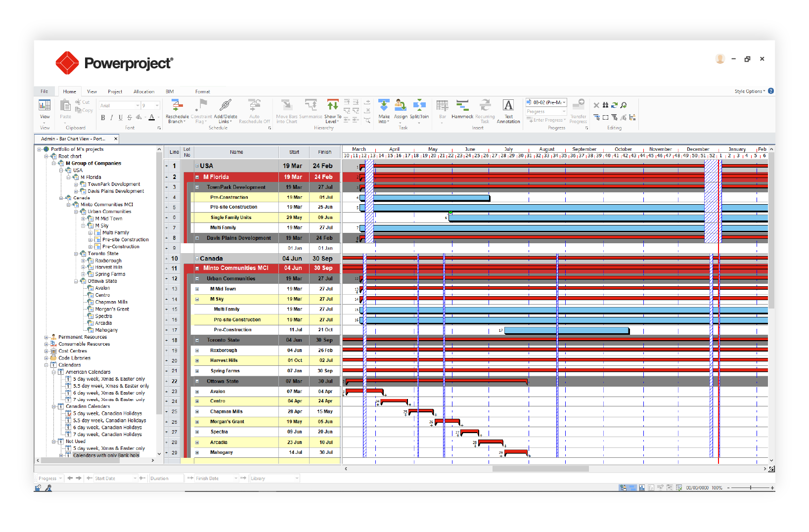Open the Help question mark icon
Image resolution: width=809 pixels, height=532 pixels.
point(771,91)
